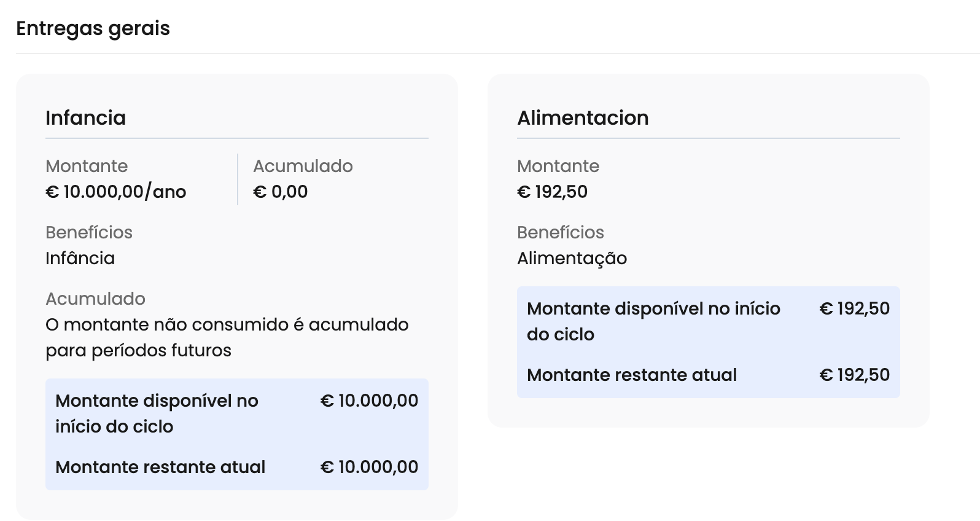
Task: Click the Montante label in Alimentacion card
Action: click(558, 166)
